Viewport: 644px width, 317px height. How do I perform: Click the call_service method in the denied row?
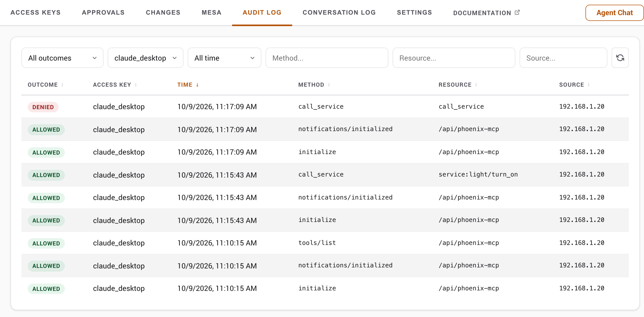tap(321, 107)
